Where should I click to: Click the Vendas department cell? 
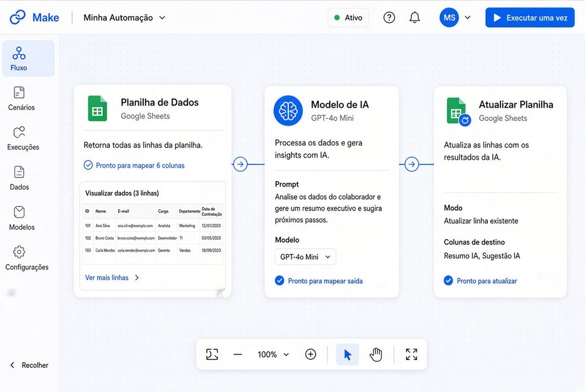tap(185, 250)
